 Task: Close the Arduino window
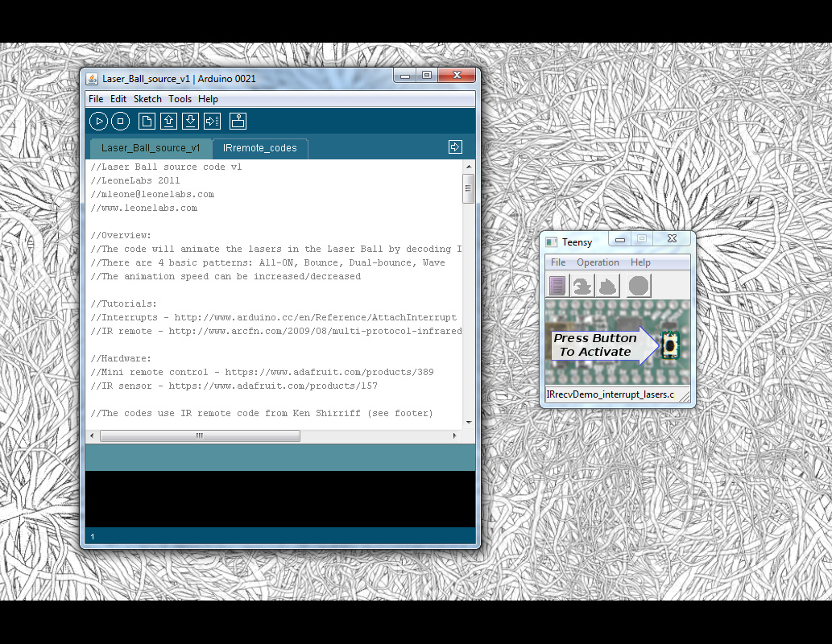[457, 76]
